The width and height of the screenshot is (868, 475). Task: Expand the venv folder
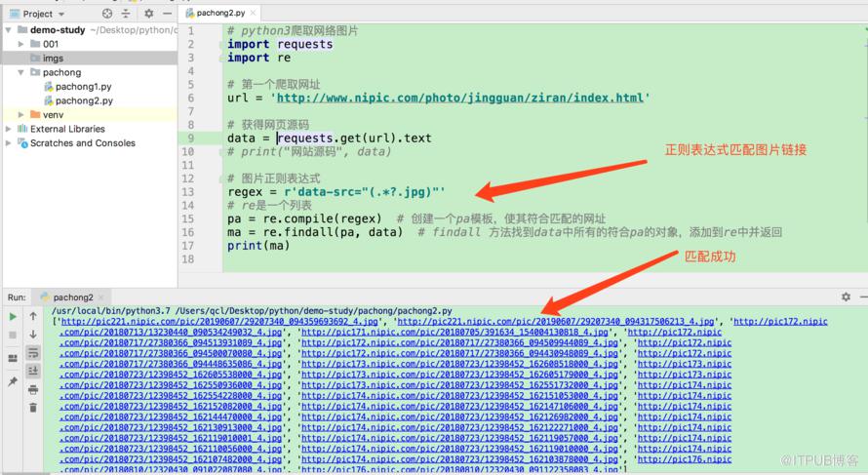(21, 114)
